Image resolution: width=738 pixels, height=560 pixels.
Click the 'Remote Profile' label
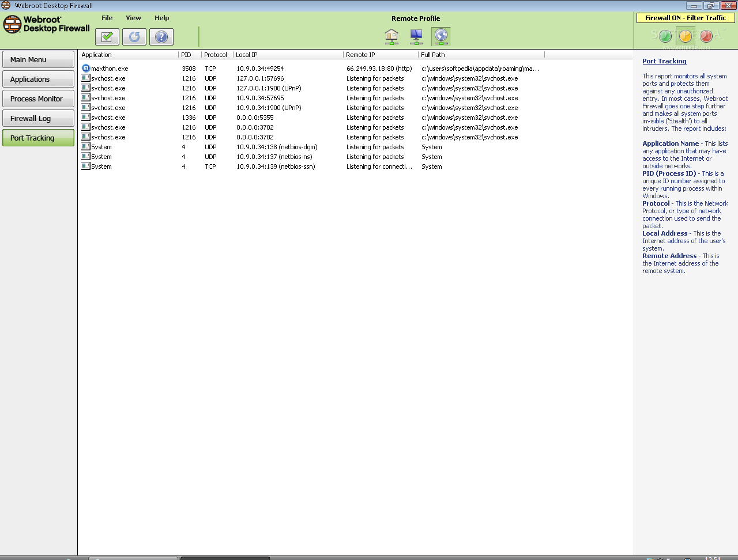[416, 18]
